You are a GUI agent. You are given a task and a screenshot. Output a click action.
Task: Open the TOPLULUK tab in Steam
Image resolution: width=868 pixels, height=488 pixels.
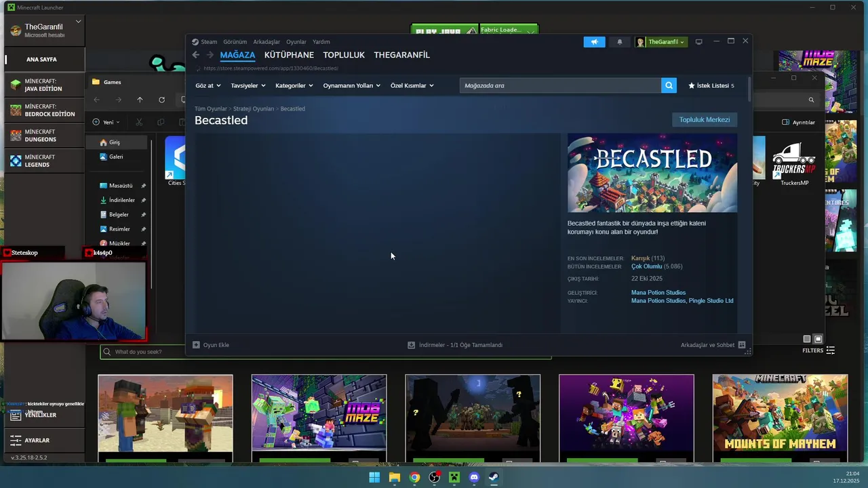pyautogui.click(x=344, y=55)
